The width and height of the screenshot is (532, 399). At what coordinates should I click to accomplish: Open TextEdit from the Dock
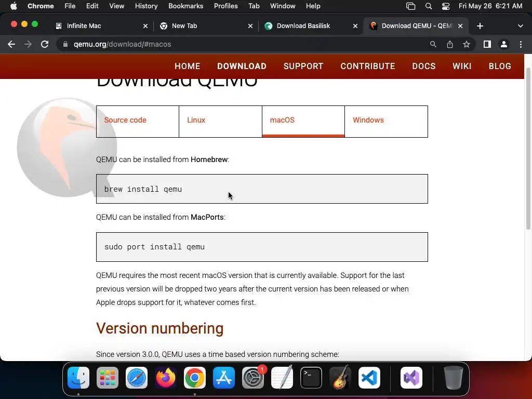282,378
